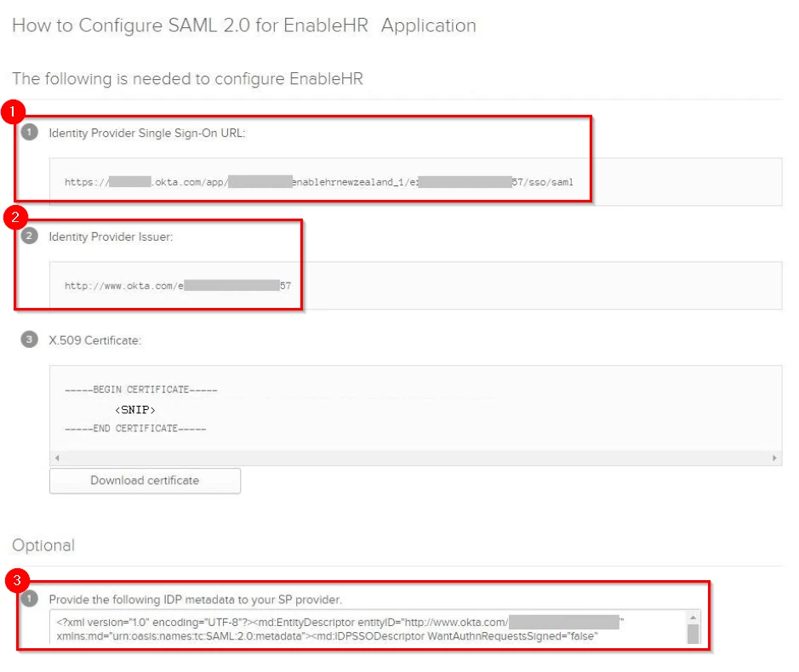The image size is (799, 672).
Task: Click the '-----BEGIN CERTIFICATE-----' line
Action: click(141, 390)
